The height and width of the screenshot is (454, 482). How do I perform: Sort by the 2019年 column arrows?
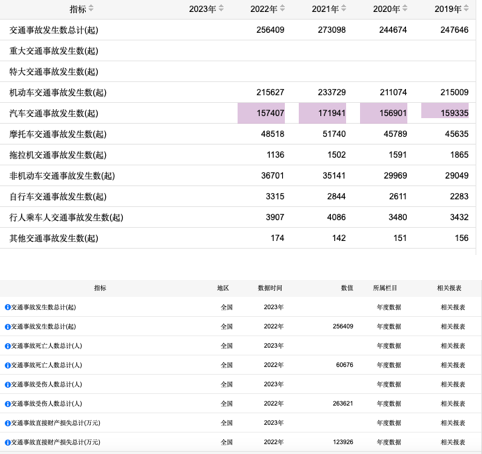(x=466, y=8)
